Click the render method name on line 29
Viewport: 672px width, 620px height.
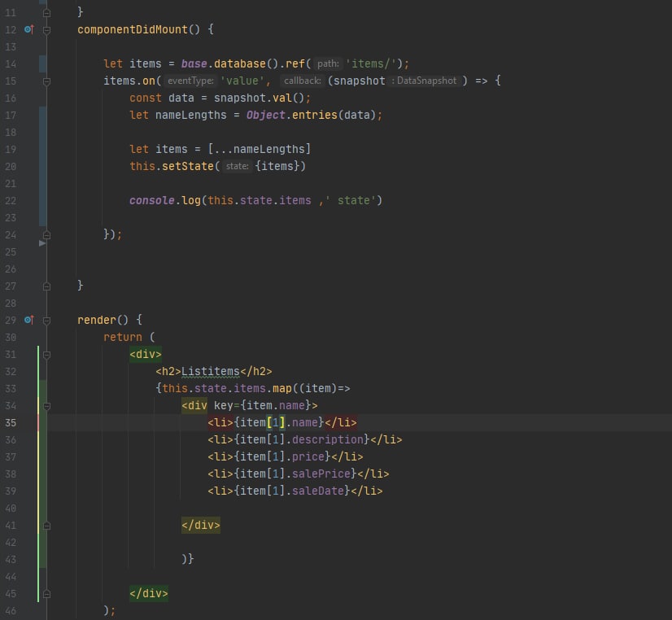[x=97, y=320]
